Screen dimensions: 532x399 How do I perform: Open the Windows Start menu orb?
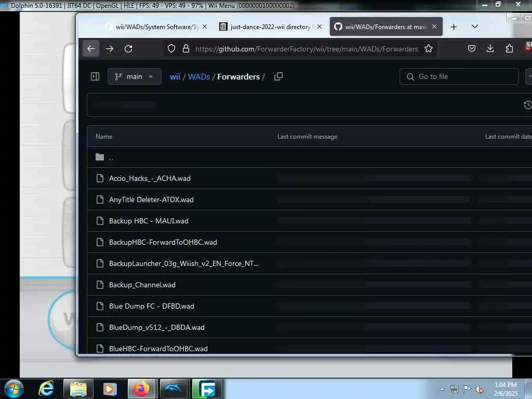tap(14, 389)
